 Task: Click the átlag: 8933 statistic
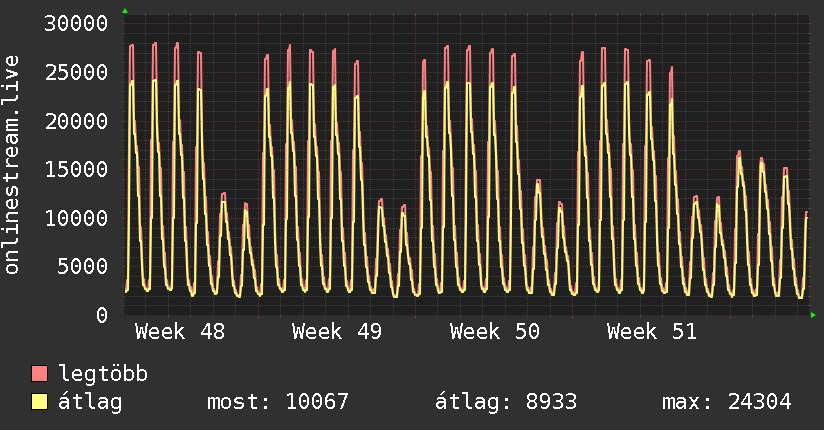[x=506, y=402]
